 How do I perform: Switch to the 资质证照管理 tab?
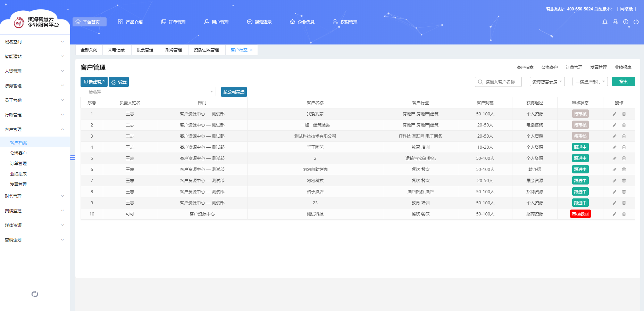pyautogui.click(x=206, y=50)
